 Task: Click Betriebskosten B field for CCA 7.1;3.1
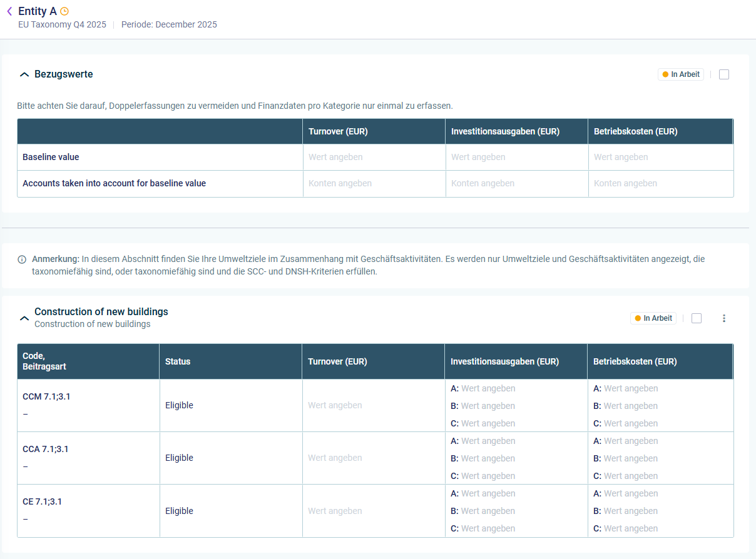(631, 458)
